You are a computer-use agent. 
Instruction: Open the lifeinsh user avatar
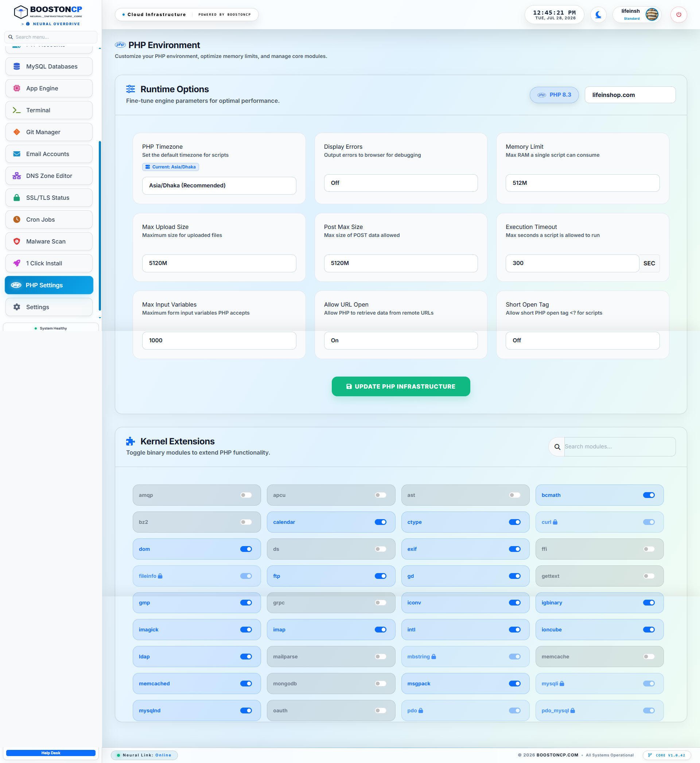point(652,15)
